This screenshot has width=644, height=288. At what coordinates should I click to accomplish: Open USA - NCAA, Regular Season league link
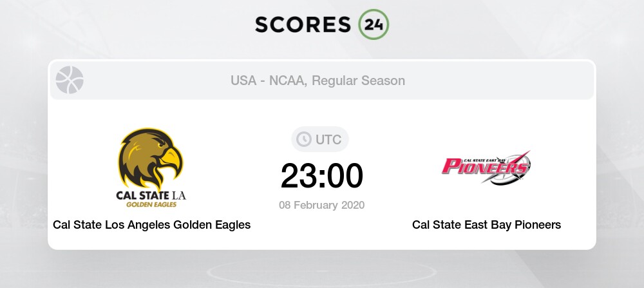(318, 81)
